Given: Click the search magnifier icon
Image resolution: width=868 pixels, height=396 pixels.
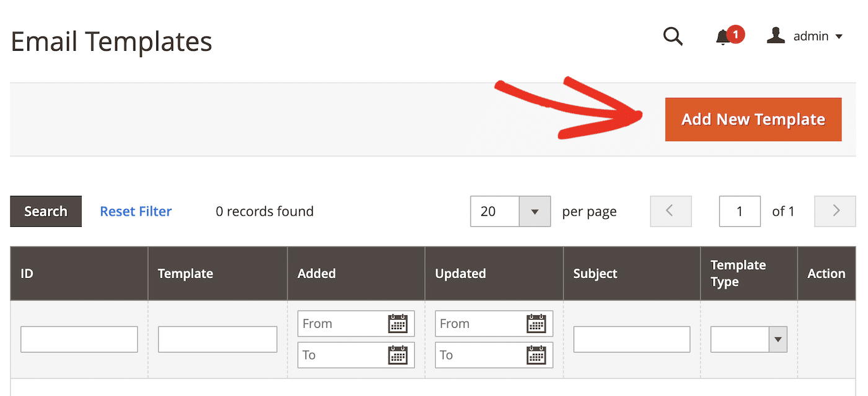Looking at the screenshot, I should pyautogui.click(x=673, y=37).
